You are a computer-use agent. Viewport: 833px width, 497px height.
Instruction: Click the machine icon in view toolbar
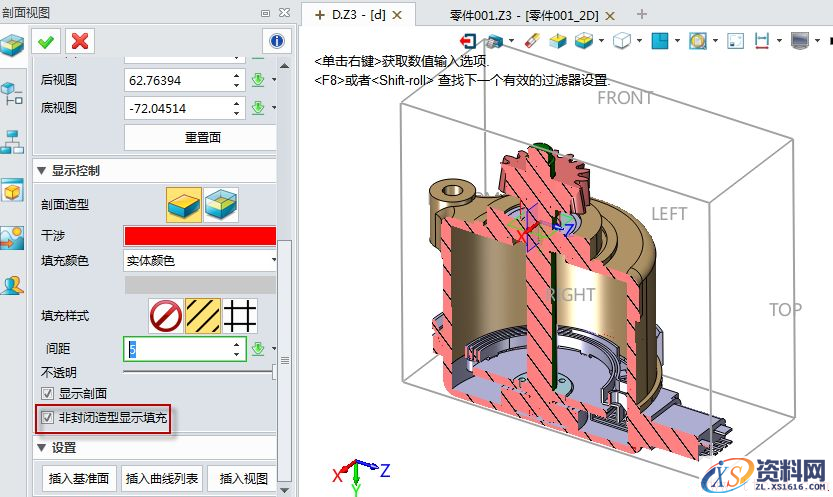495,41
